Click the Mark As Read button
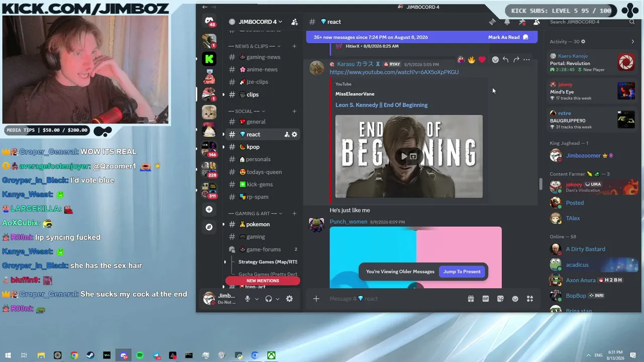 (x=508, y=37)
